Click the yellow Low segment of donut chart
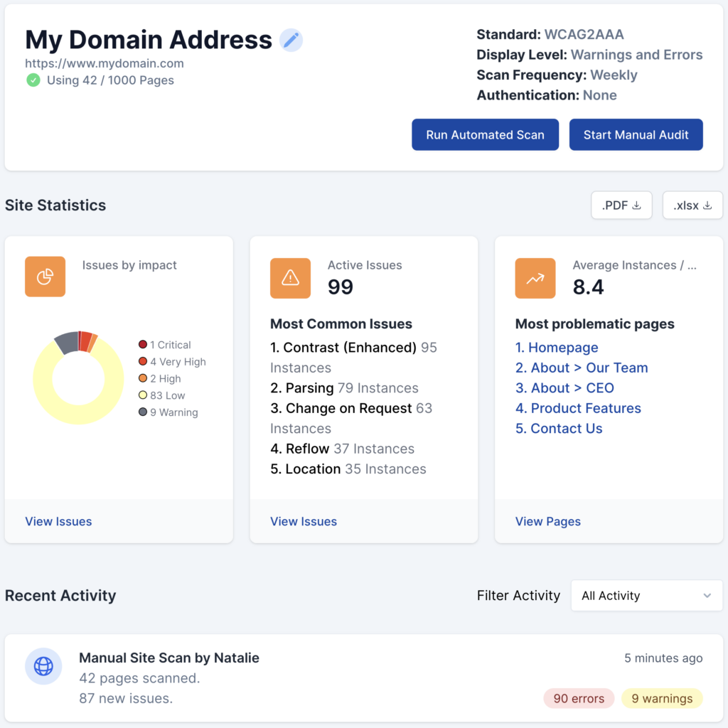The height and width of the screenshot is (728, 728). point(78,414)
